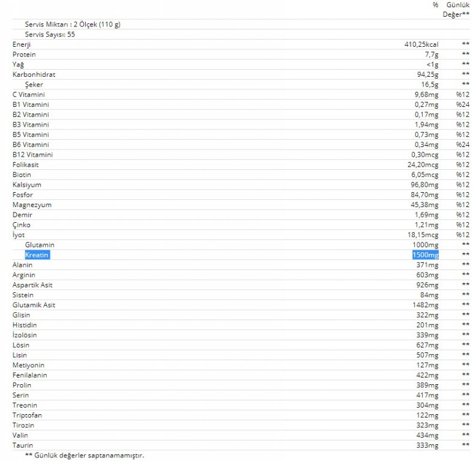
Task: Click the '410,25kcal' value
Action: pos(421,44)
